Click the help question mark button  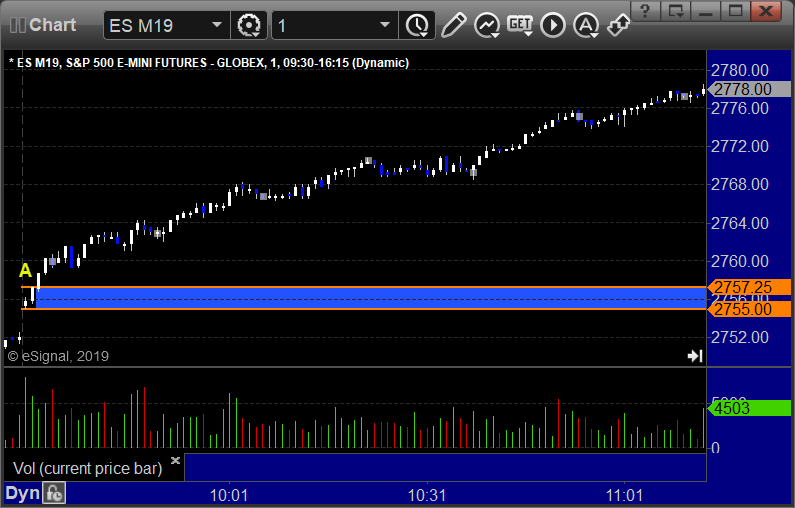click(x=645, y=10)
